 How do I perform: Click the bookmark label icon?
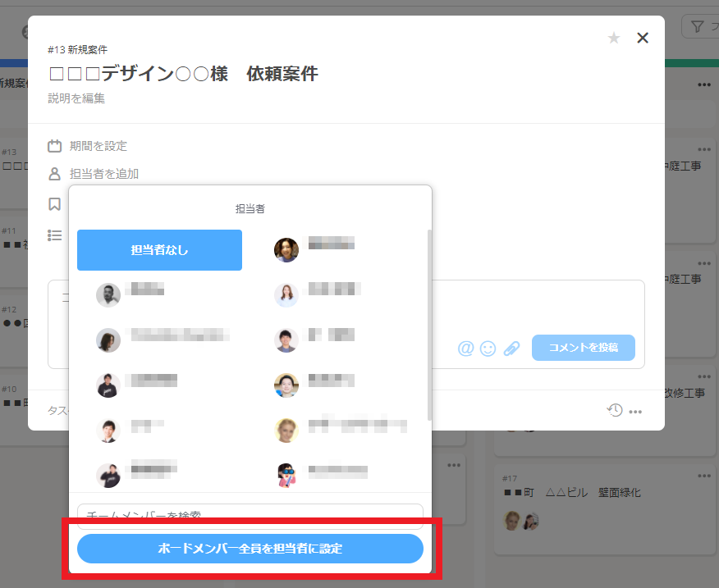pyautogui.click(x=55, y=203)
